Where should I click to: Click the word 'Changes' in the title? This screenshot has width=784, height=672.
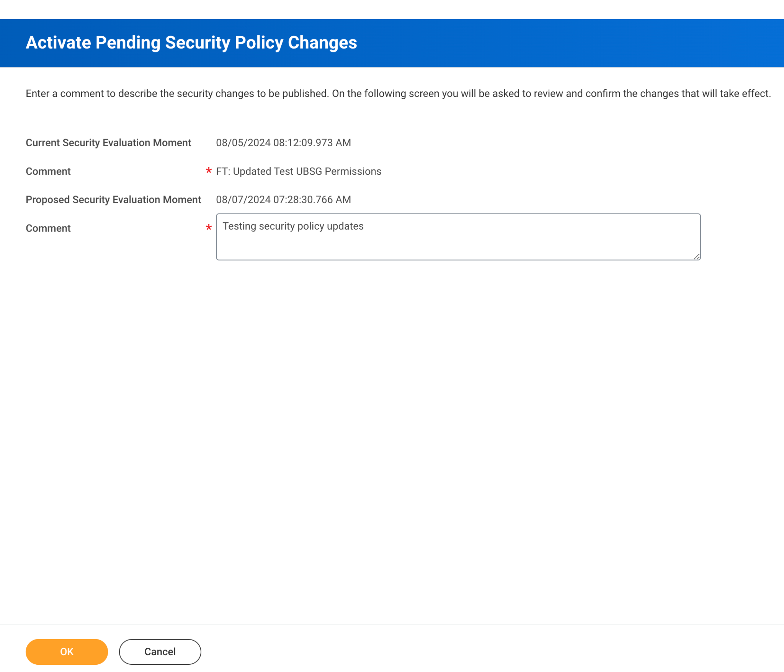point(322,42)
